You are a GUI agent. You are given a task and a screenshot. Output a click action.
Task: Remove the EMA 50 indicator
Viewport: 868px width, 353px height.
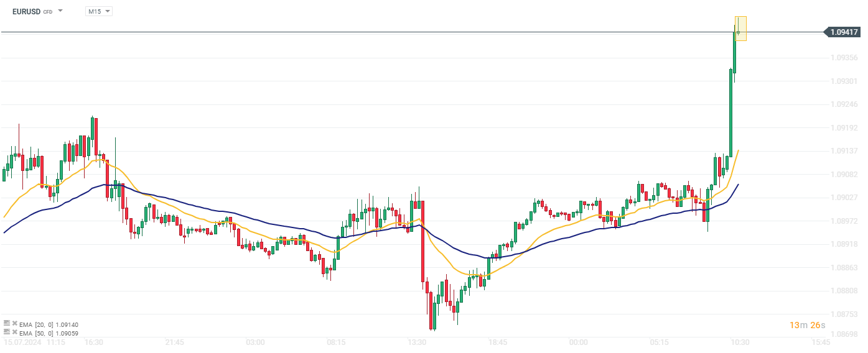click(14, 332)
